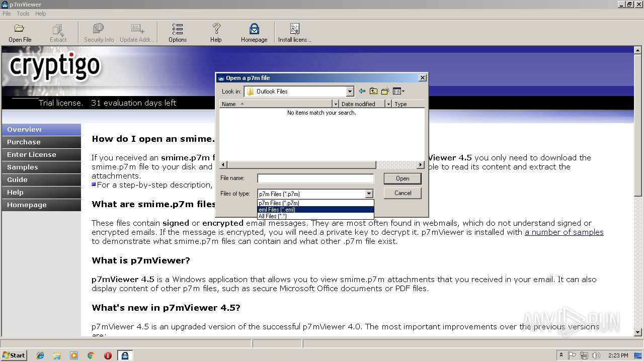The image size is (644, 362).
Task: Expand the Look in folder dropdown
Action: tap(350, 91)
